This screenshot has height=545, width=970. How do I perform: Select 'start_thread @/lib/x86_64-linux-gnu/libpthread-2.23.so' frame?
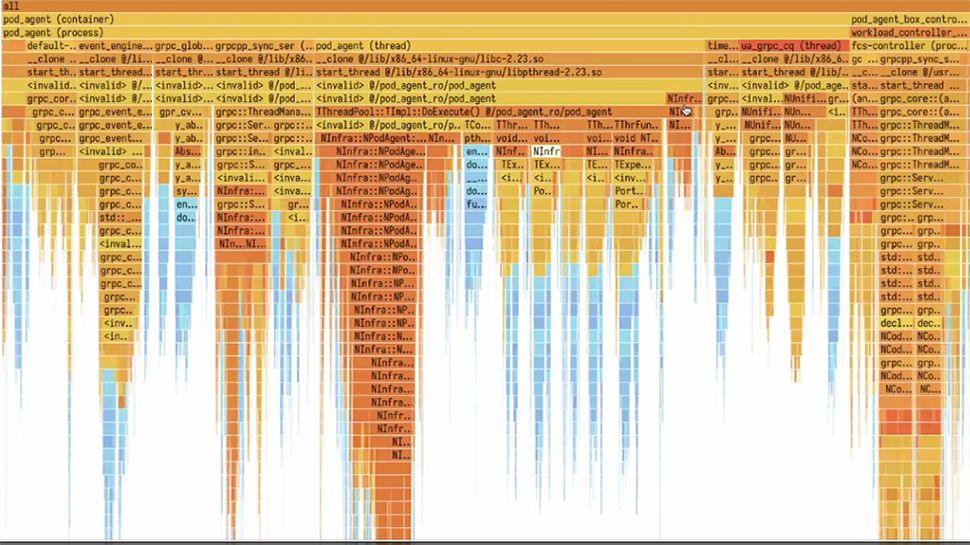tap(510, 72)
